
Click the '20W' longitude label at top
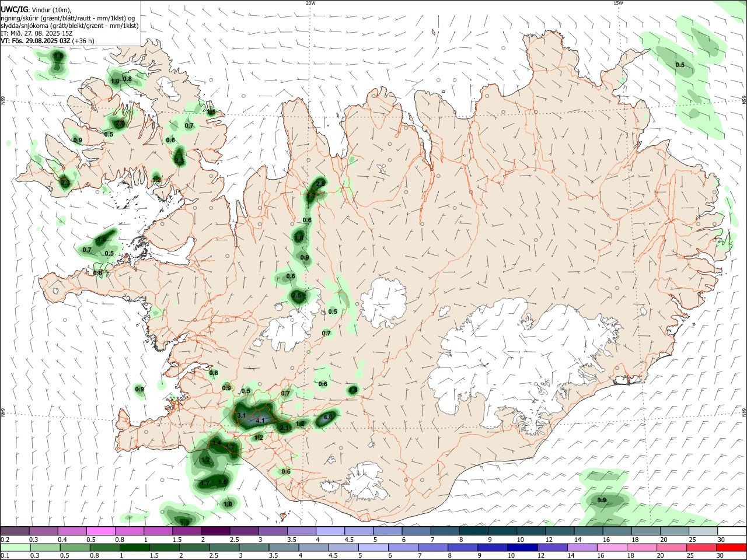point(310,3)
